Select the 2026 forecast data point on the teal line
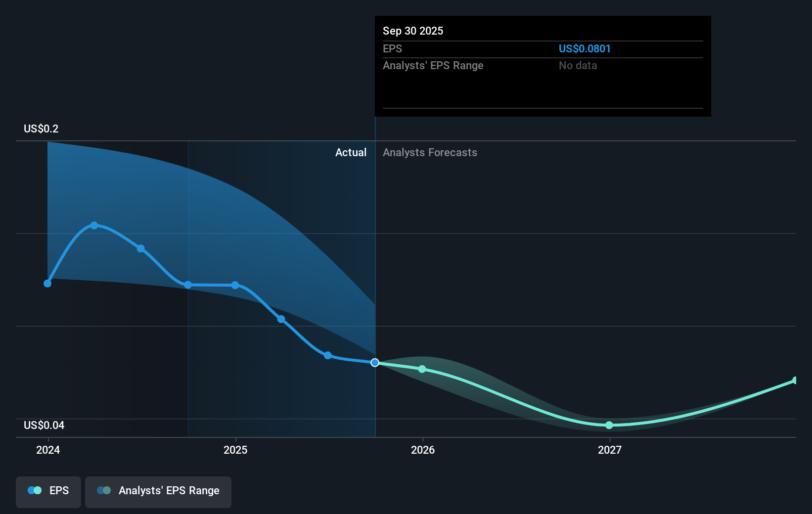This screenshot has width=812, height=514. (x=421, y=368)
